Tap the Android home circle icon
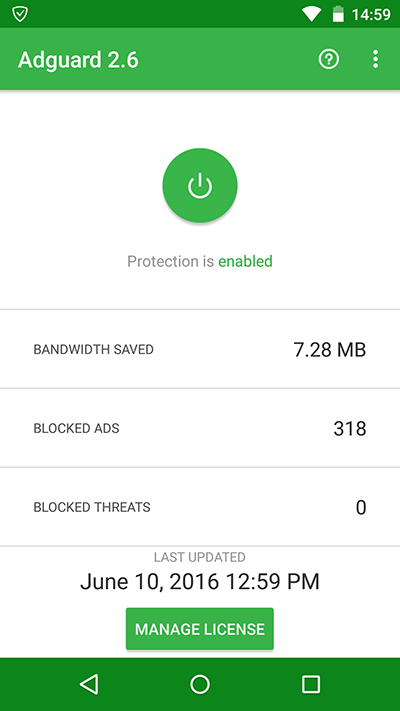This screenshot has height=711, width=400. point(200,684)
